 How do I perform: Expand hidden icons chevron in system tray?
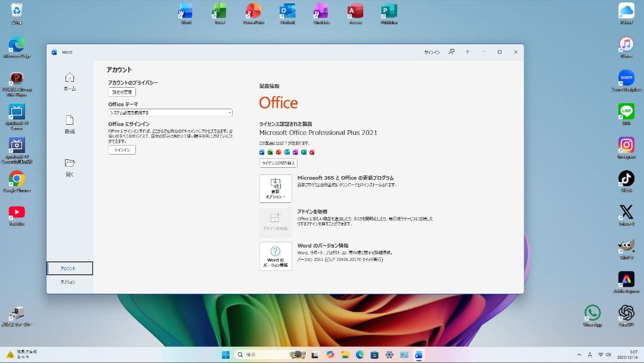tap(578, 354)
